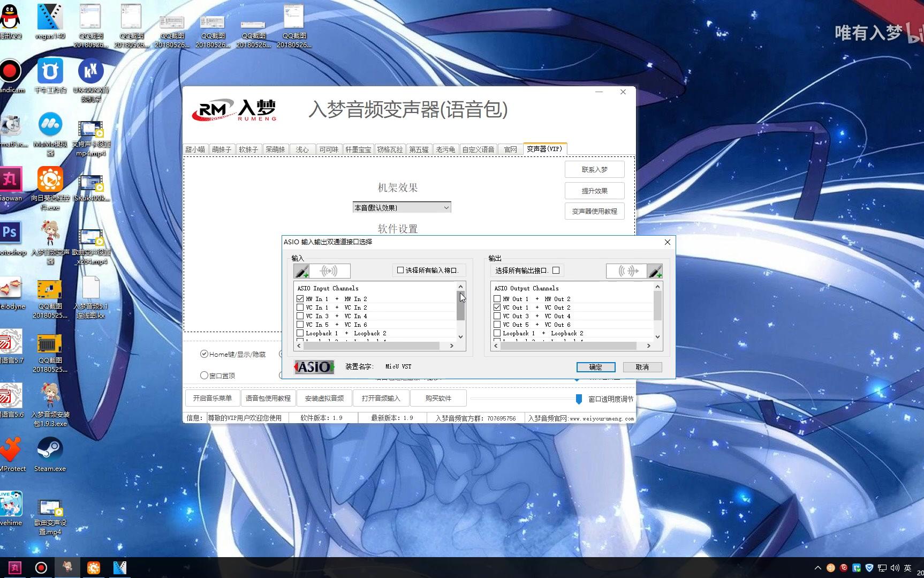Image resolution: width=924 pixels, height=578 pixels.
Task: Open the Steam.exe desktop icon
Action: [50, 454]
